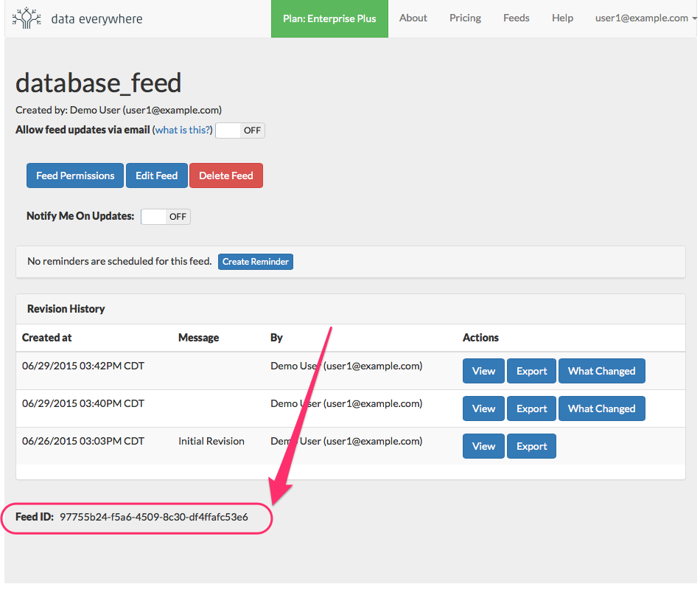Click the data everywhere tree logo icon

tap(27, 18)
